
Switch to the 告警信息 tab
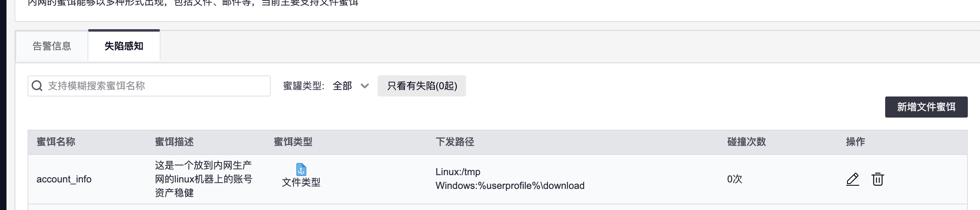click(x=52, y=46)
